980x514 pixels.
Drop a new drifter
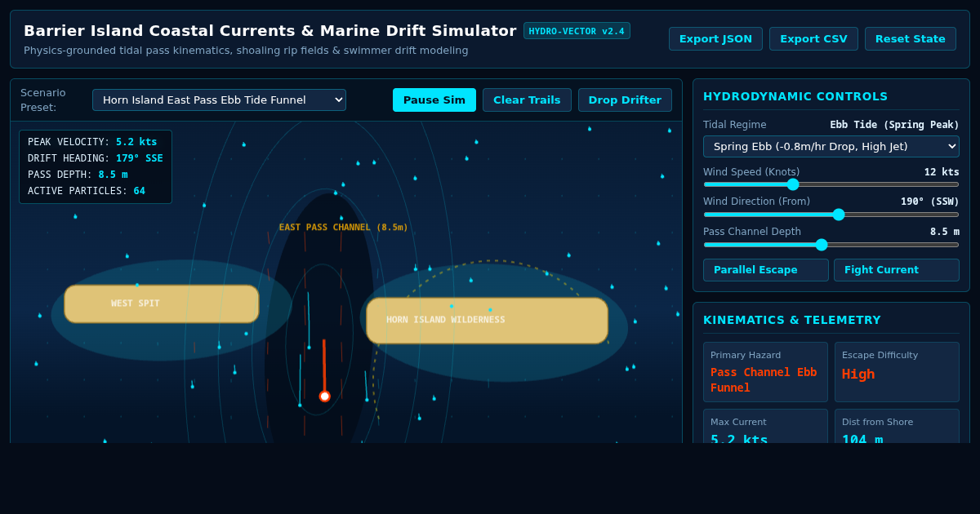pyautogui.click(x=625, y=100)
